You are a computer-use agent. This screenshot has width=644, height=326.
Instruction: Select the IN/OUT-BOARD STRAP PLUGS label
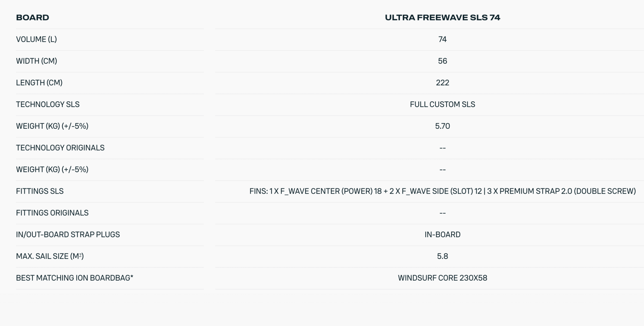click(68, 235)
